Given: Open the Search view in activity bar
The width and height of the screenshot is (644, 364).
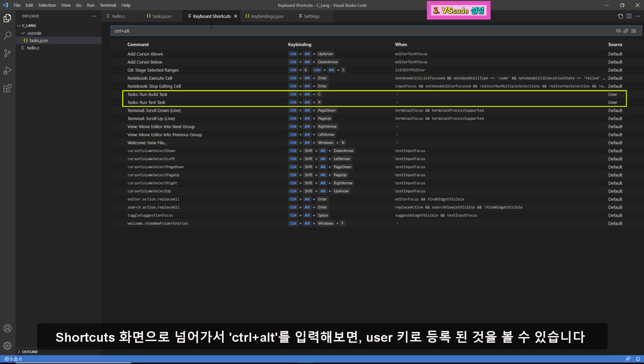Looking at the screenshot, I should [x=7, y=35].
